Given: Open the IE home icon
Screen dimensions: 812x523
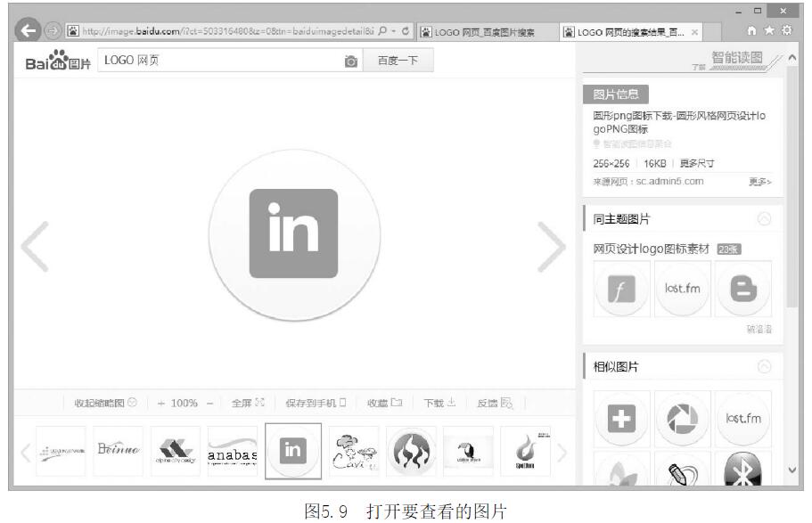Looking at the screenshot, I should click(x=753, y=31).
